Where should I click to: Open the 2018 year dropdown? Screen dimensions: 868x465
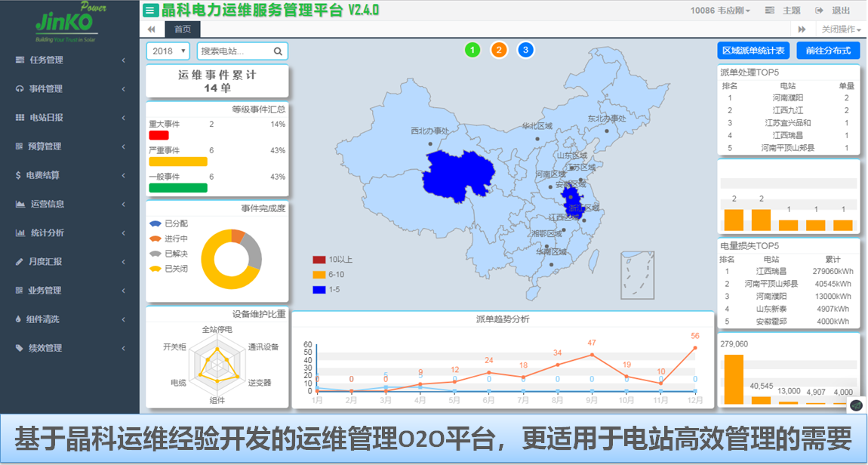tap(168, 51)
